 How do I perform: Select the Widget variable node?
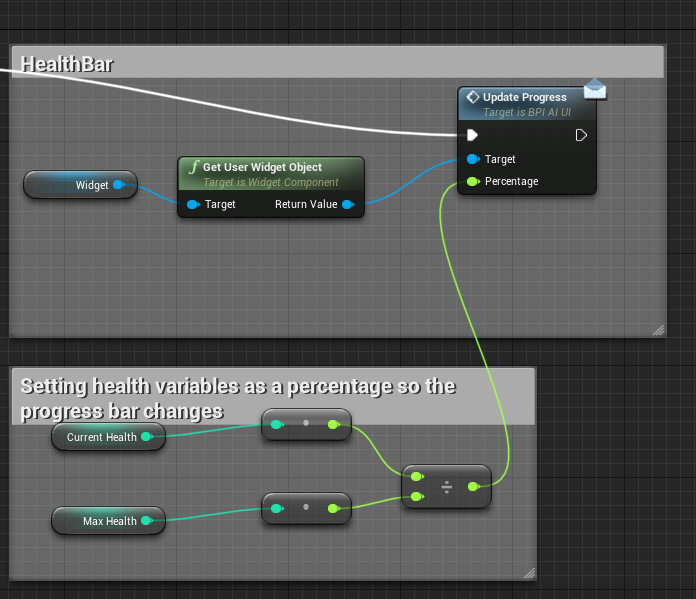(80, 185)
